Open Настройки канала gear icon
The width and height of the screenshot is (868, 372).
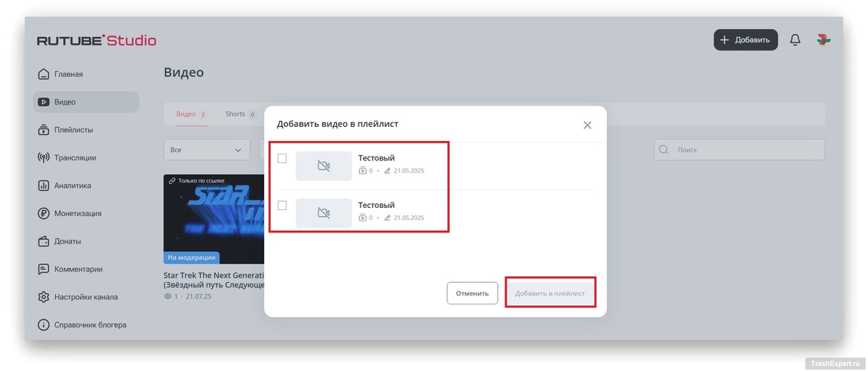44,297
